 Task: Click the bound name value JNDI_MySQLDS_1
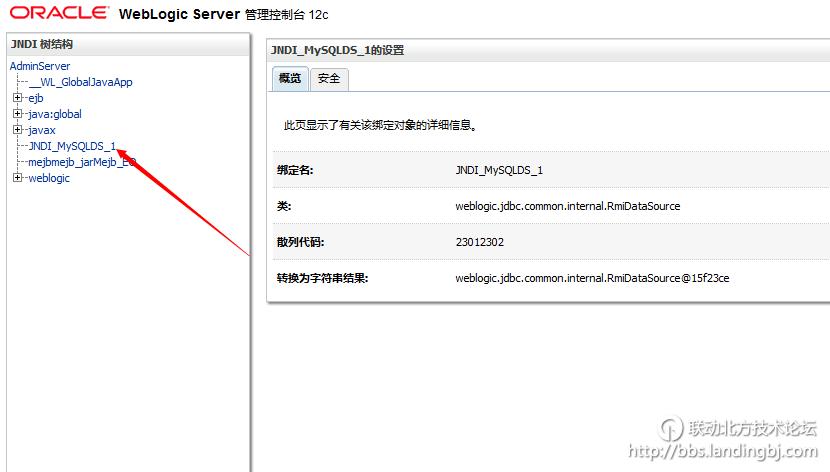499,170
